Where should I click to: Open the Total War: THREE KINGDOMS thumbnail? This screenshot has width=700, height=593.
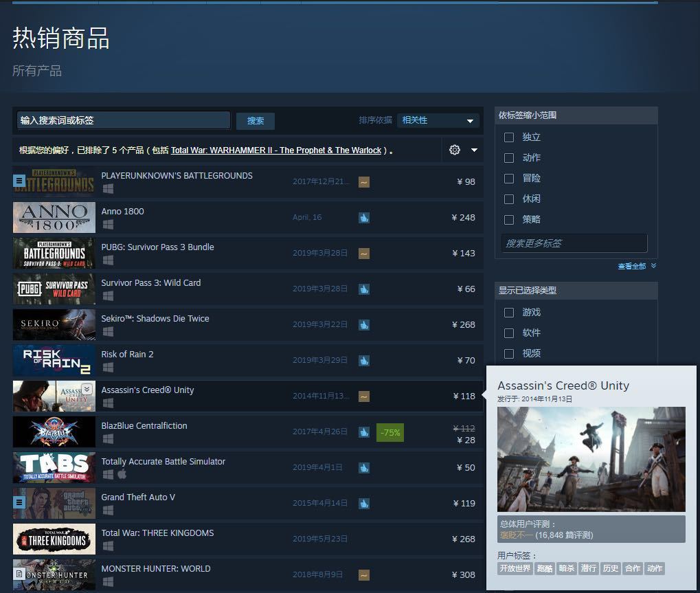point(54,539)
